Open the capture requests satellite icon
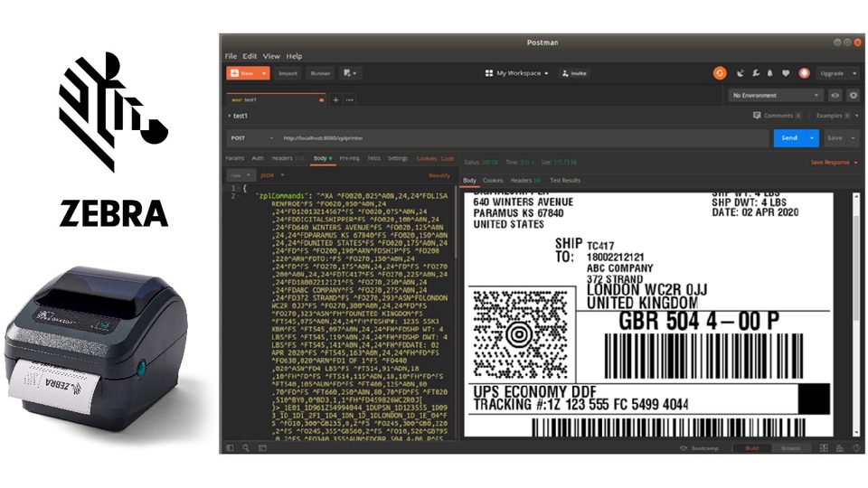Screen dimensions: 868x488 point(741,73)
